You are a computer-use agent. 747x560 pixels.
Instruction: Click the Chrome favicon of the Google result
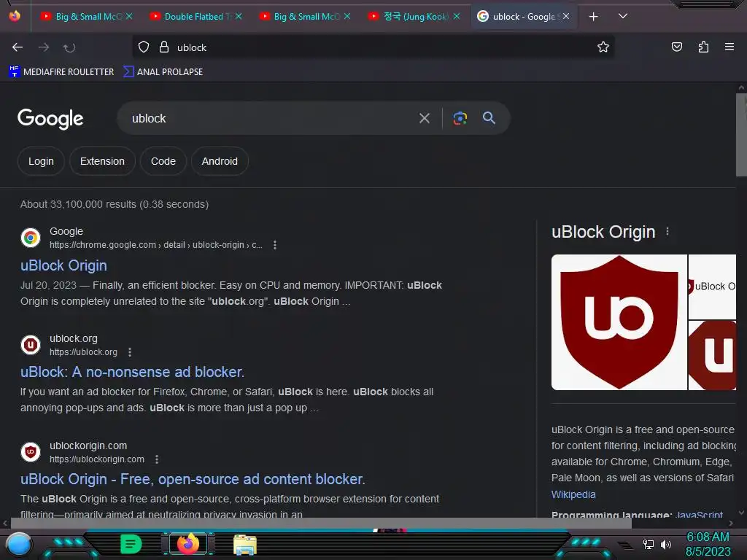point(31,238)
